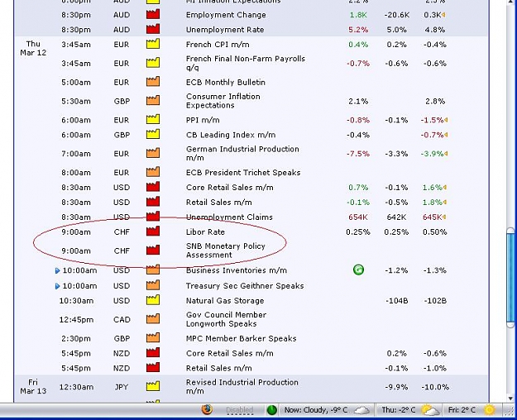Open the Unemployment Claims event
517x420 pixels.
[x=229, y=217]
